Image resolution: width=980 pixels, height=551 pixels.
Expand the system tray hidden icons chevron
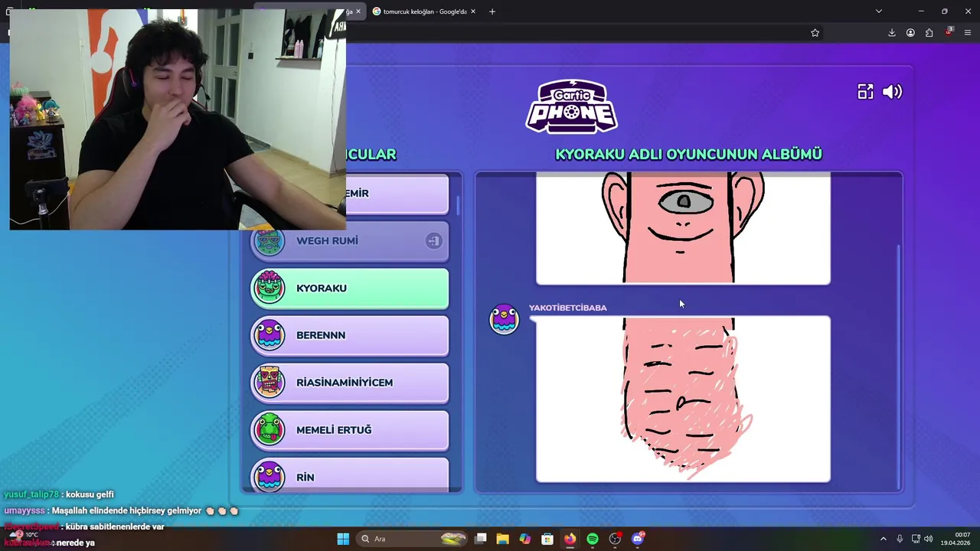[883, 539]
